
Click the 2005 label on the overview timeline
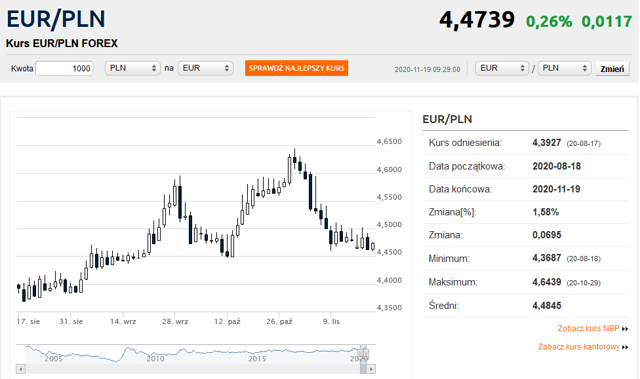(x=53, y=359)
